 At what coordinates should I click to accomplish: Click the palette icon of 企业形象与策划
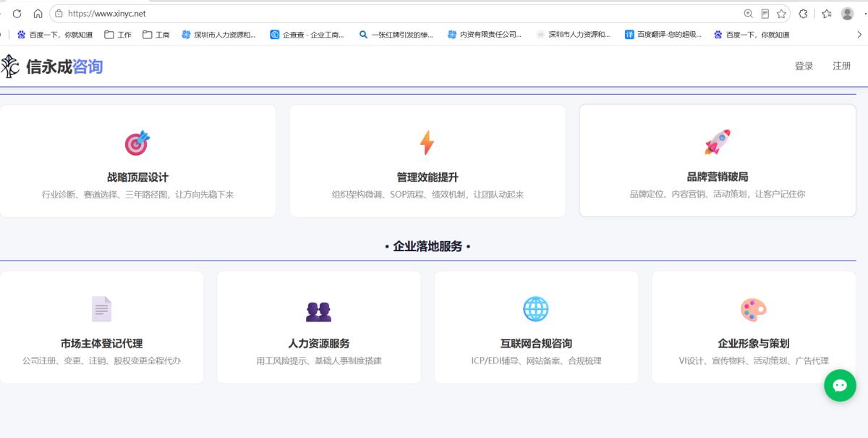(754, 310)
